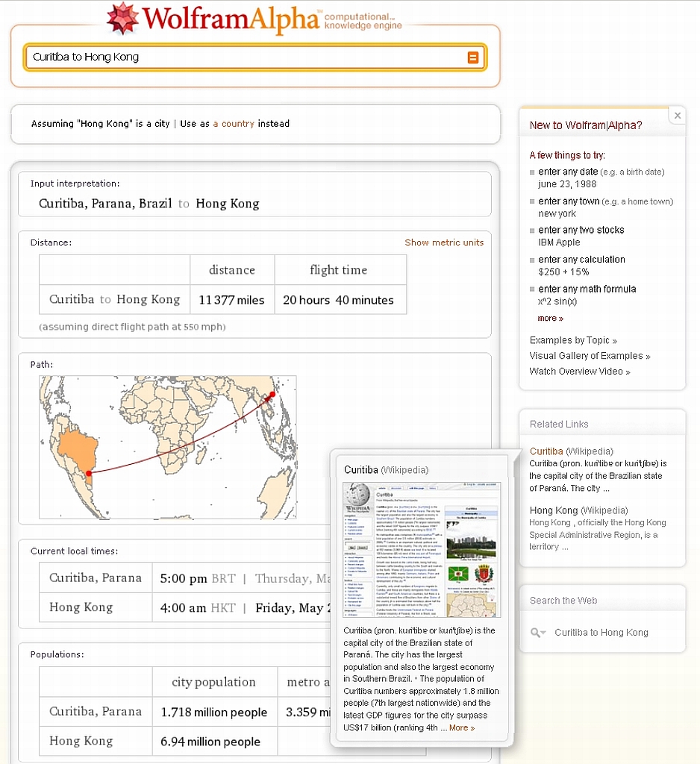Click the web search magnifier icon

(x=537, y=633)
